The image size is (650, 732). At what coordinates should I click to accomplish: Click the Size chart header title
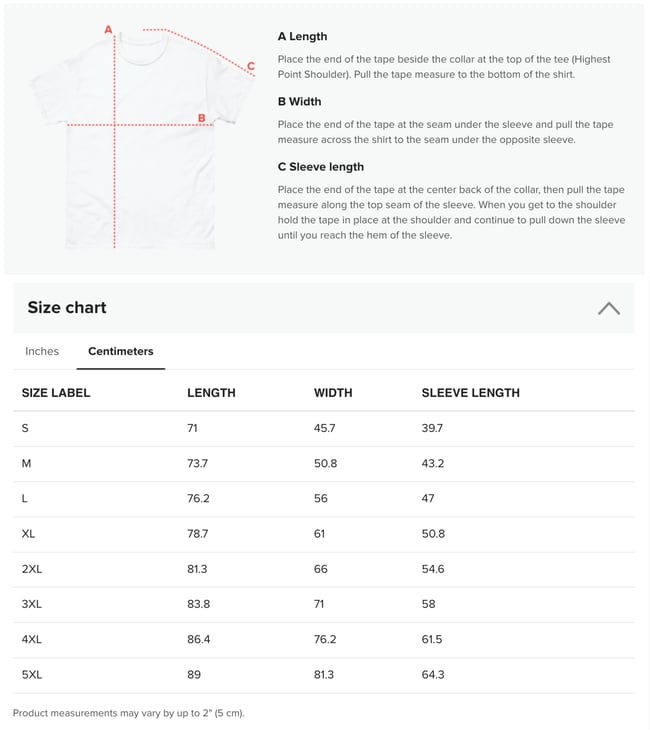click(x=67, y=308)
